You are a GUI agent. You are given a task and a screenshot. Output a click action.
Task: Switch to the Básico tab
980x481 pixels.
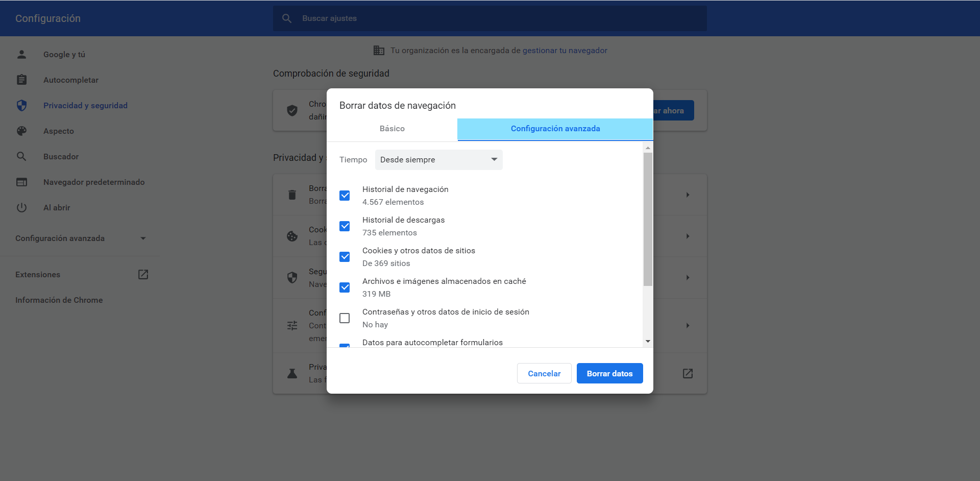pyautogui.click(x=392, y=129)
